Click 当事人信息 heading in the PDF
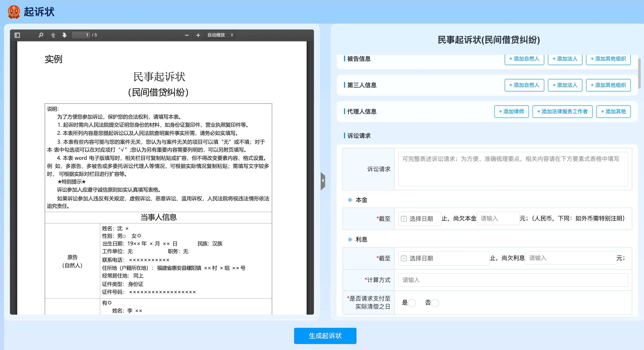The height and width of the screenshot is (350, 644). tap(158, 217)
